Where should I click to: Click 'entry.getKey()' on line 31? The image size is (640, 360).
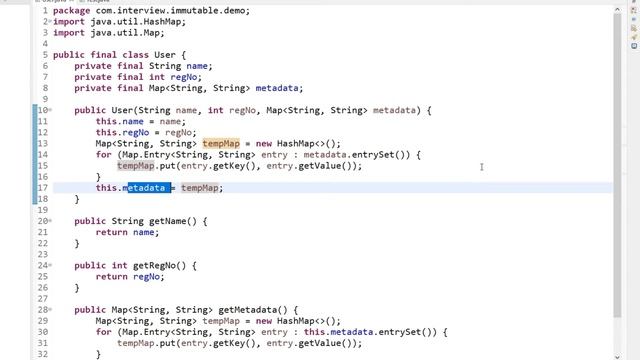218,343
